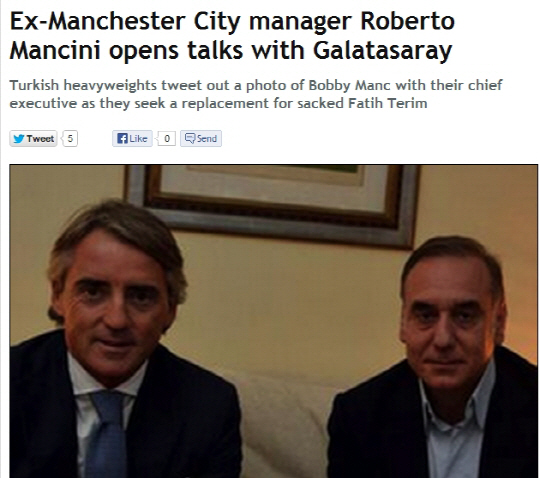Click the Facebook Like button

132,139
